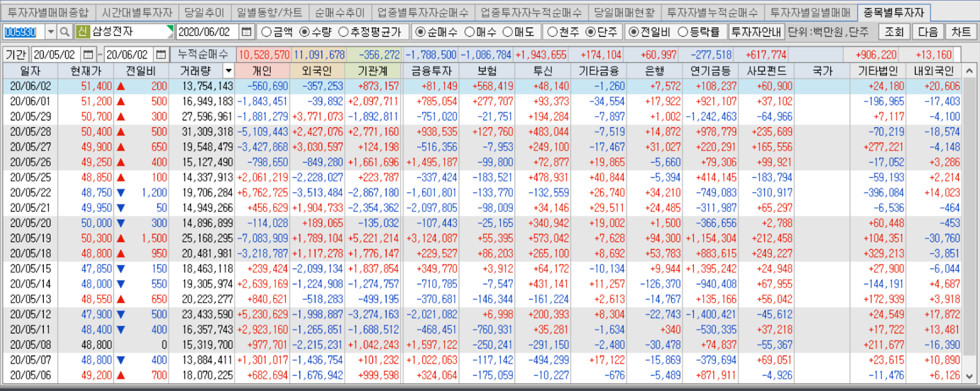Click the end date field 20/06/02
The width and height of the screenshot is (980, 391).
(129, 55)
